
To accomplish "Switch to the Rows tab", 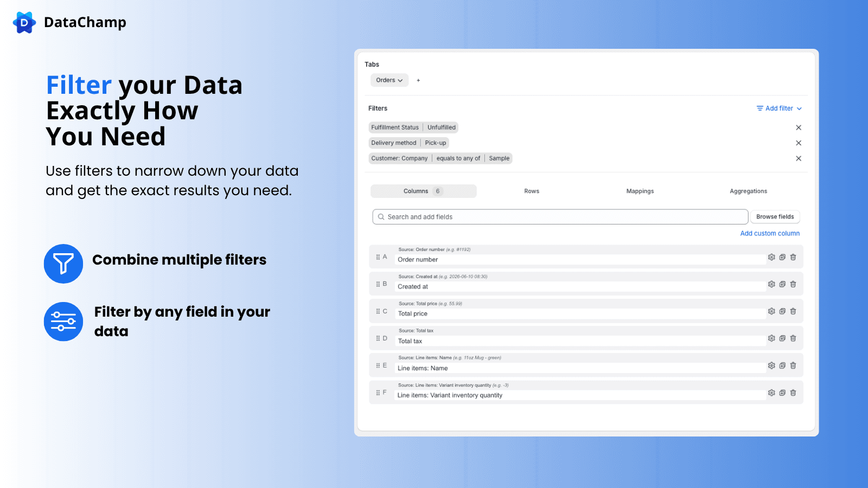I will 532,191.
